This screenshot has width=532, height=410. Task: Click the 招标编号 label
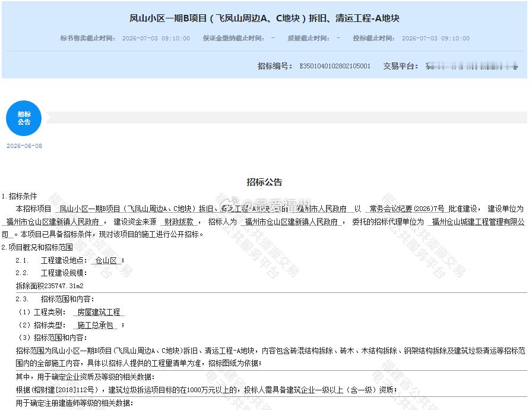(274, 66)
